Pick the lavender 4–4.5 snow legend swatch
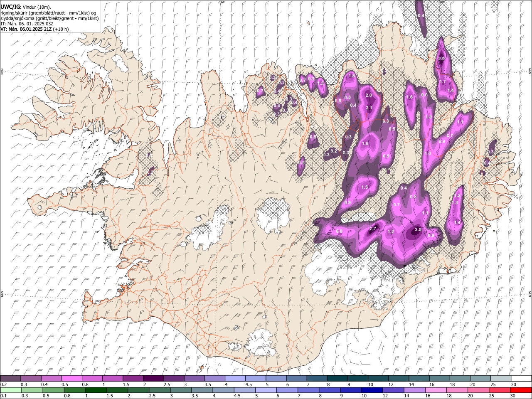Viewport: 532px width, 399px height. coord(234,379)
